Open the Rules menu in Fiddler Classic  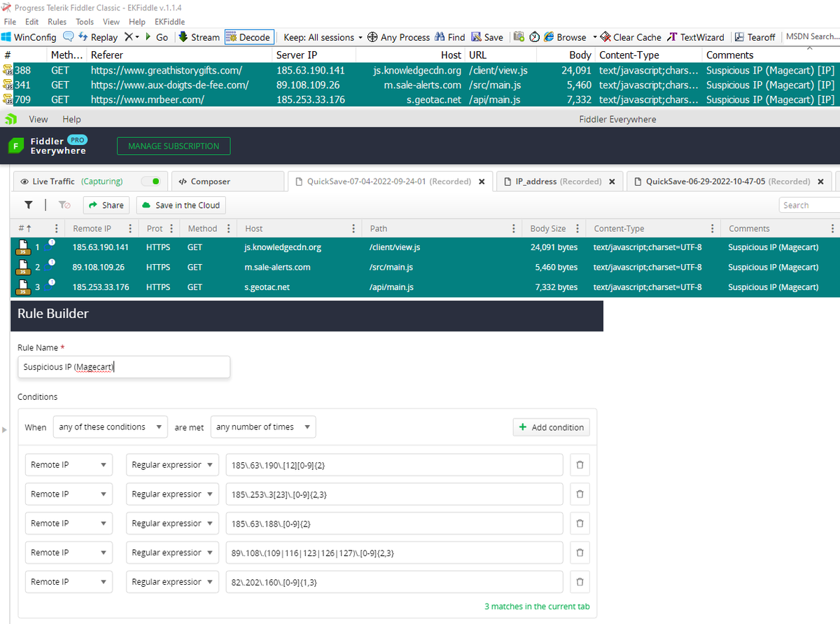(57, 22)
